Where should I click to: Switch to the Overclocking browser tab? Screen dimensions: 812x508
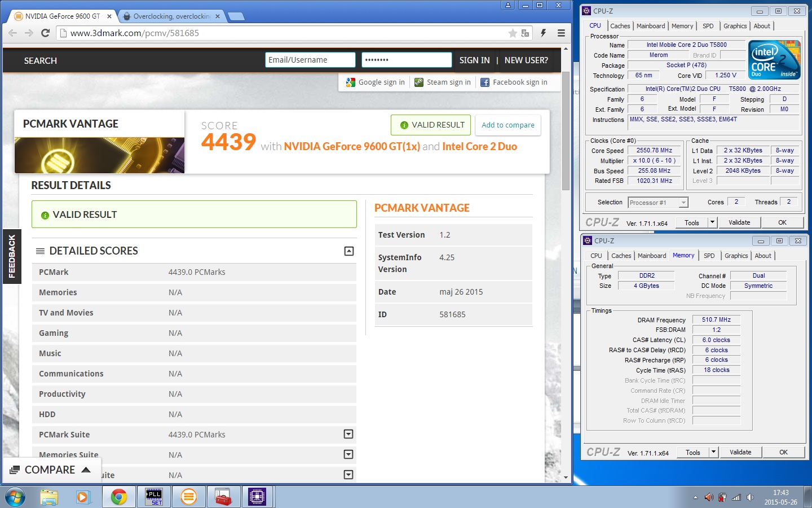[171, 16]
